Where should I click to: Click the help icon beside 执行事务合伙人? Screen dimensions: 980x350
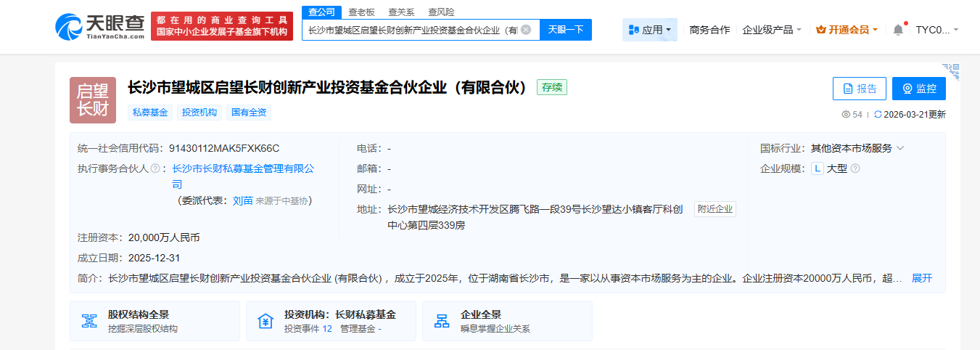(x=155, y=168)
